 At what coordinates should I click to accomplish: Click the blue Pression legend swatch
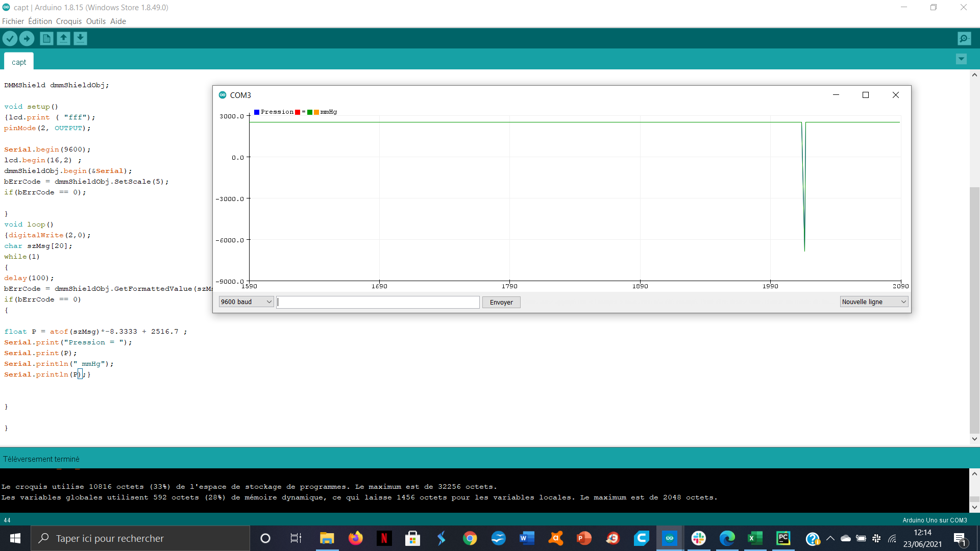point(257,112)
